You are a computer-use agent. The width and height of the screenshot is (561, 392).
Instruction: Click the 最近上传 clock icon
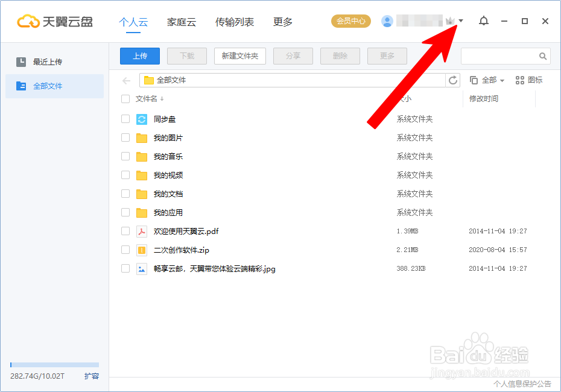[21, 62]
